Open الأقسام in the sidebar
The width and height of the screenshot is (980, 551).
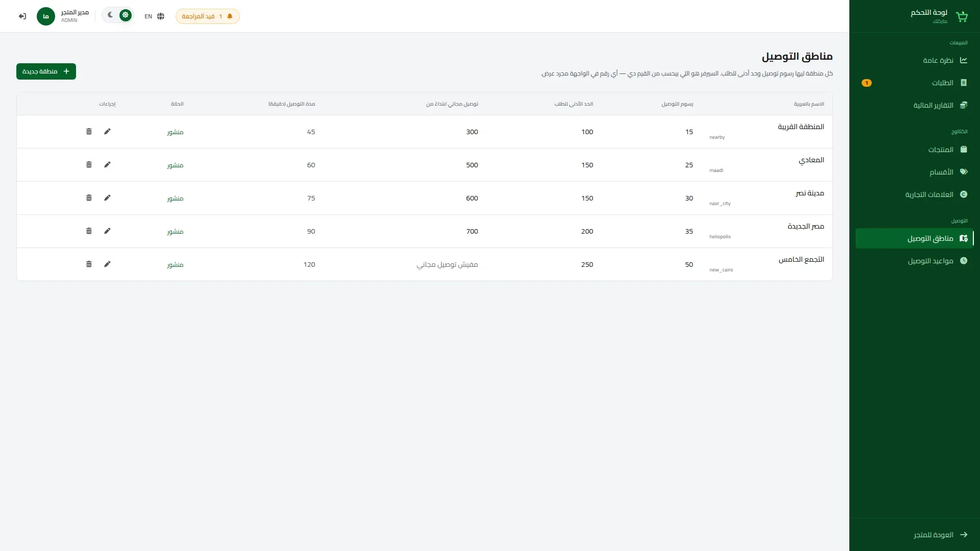point(915,172)
